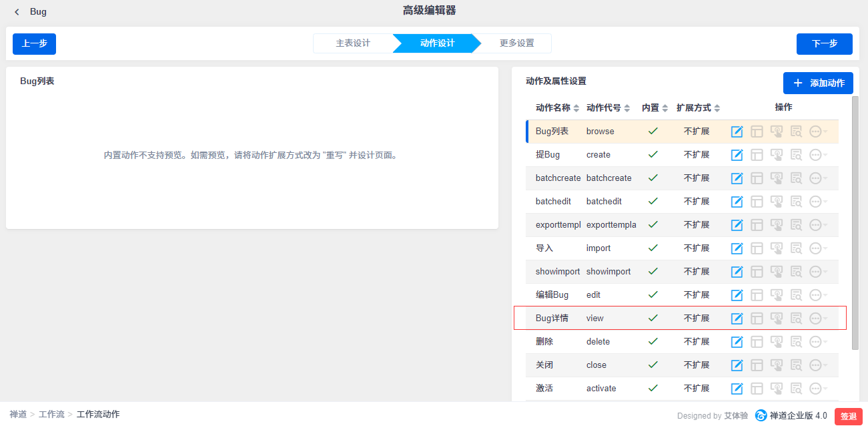Click the layout design icon in the 关闭 row
This screenshot has width=868, height=428.
click(757, 365)
